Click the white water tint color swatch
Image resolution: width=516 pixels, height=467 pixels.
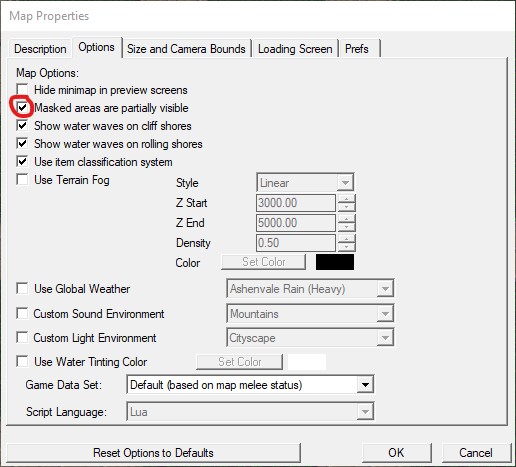(307, 362)
